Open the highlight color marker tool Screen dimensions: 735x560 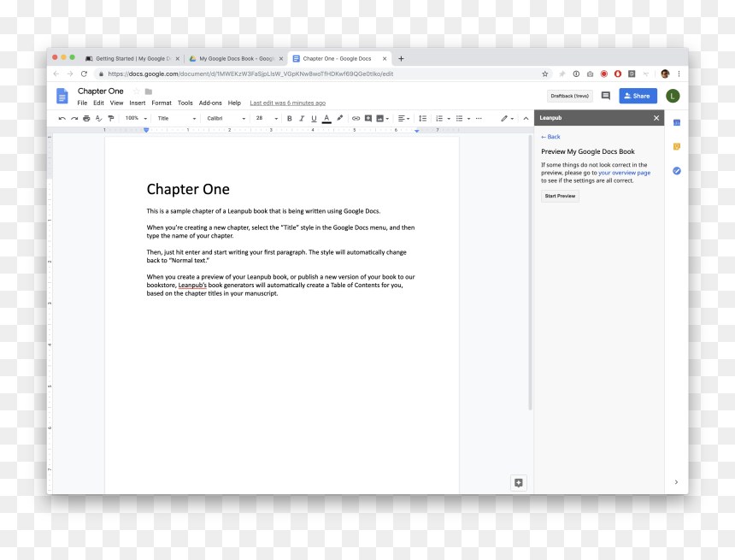339,118
